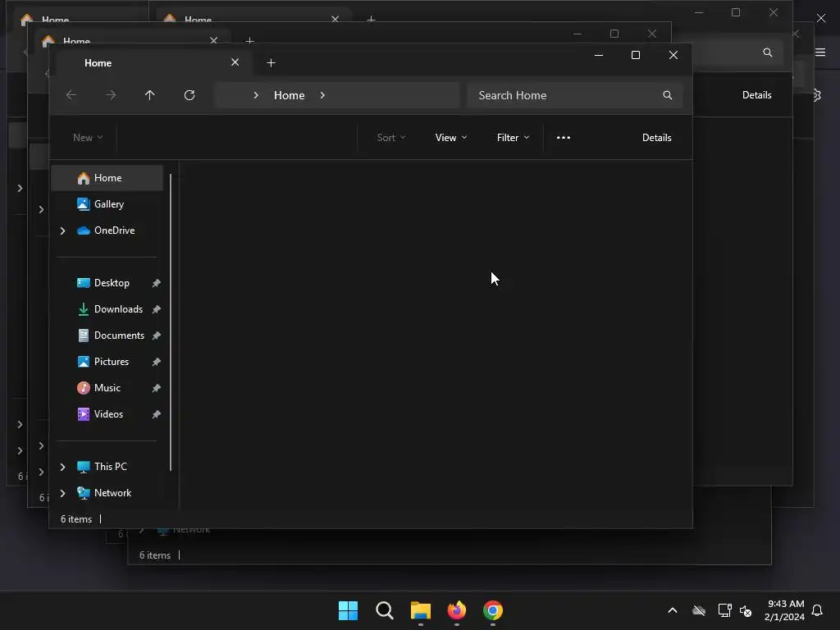Open the Filter dropdown menu

click(x=513, y=138)
